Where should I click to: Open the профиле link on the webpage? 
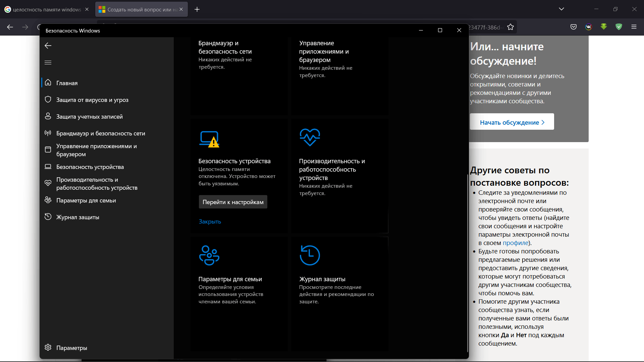pos(516,243)
